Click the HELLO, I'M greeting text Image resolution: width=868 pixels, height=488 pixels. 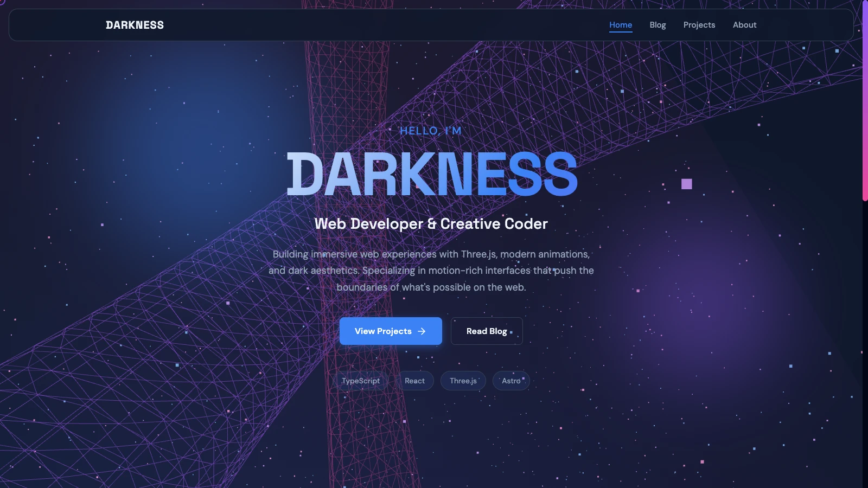point(431,131)
